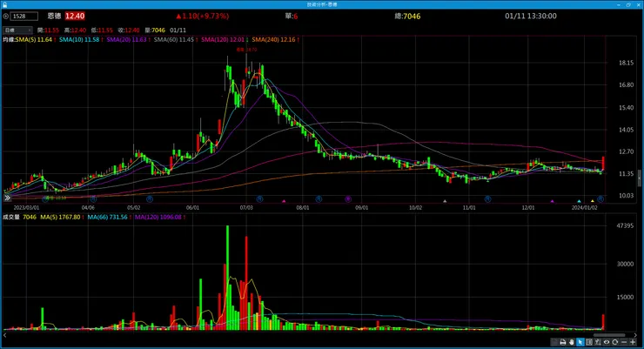Viewport: 644px width, 349px height.
Task: Click the magenta triangle marker after 07/03
Action: tap(284, 201)
